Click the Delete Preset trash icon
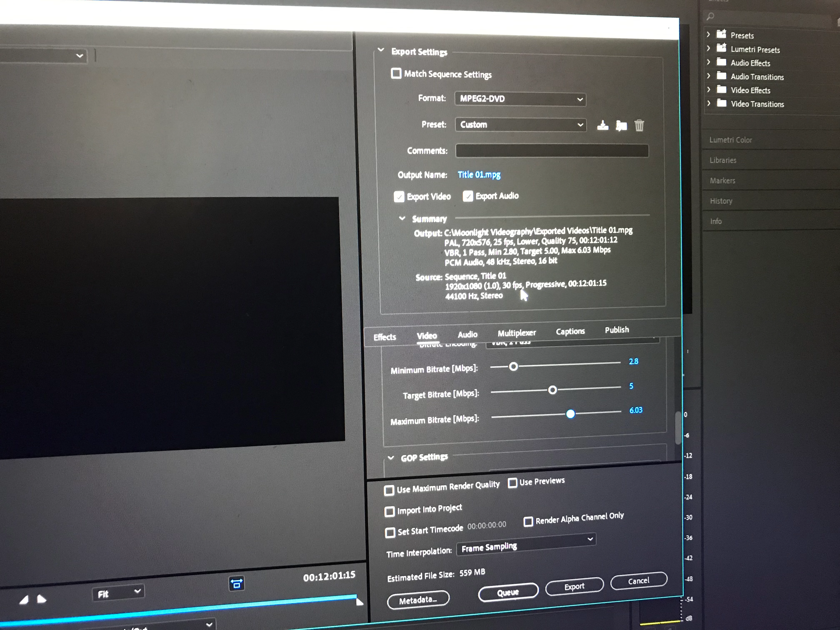Screen dimensions: 840x630 [639, 125]
